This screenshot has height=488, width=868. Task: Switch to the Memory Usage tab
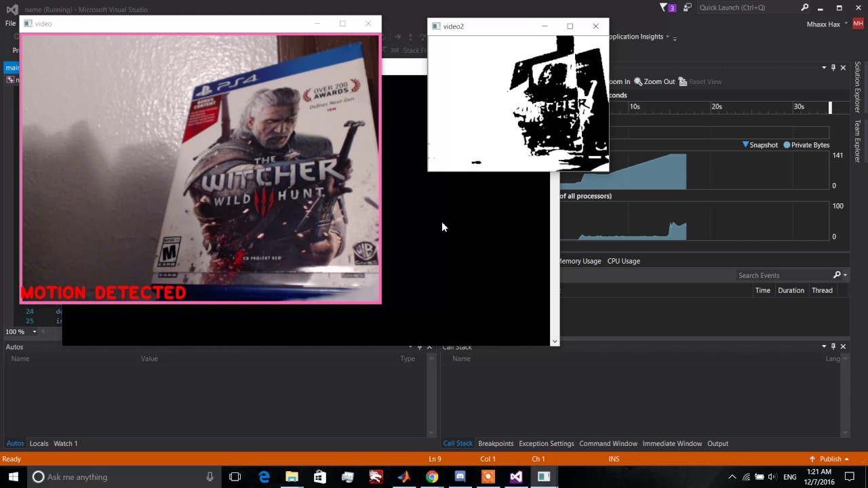(x=580, y=261)
